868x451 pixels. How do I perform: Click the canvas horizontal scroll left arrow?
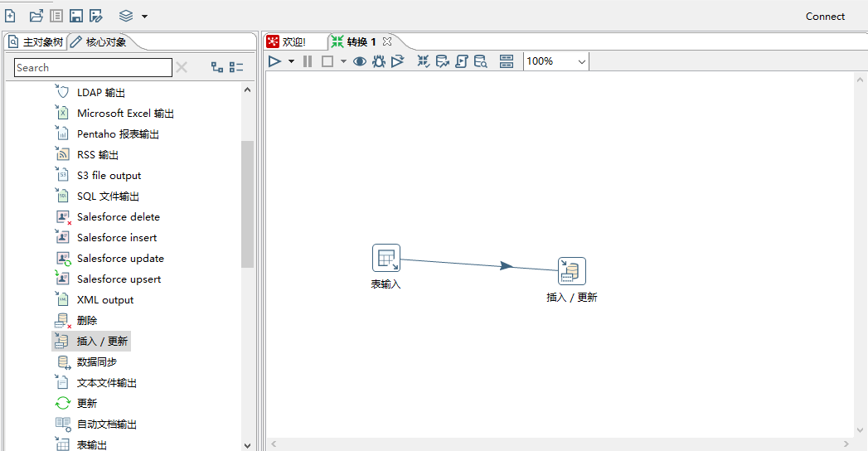tap(274, 444)
